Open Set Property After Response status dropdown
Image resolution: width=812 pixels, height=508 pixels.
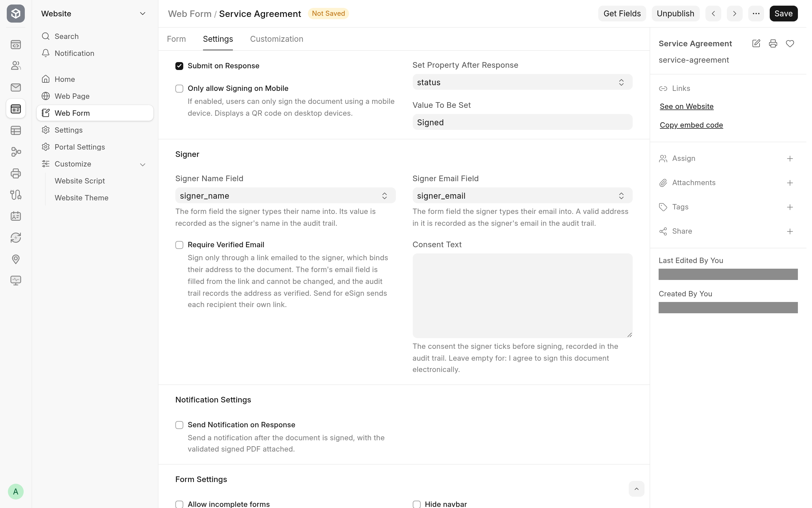tap(522, 82)
